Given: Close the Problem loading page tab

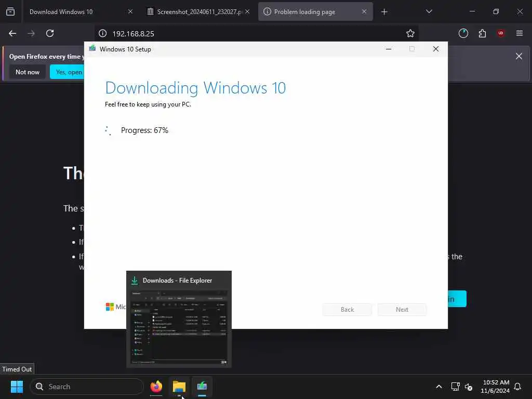Looking at the screenshot, I should coord(364,11).
